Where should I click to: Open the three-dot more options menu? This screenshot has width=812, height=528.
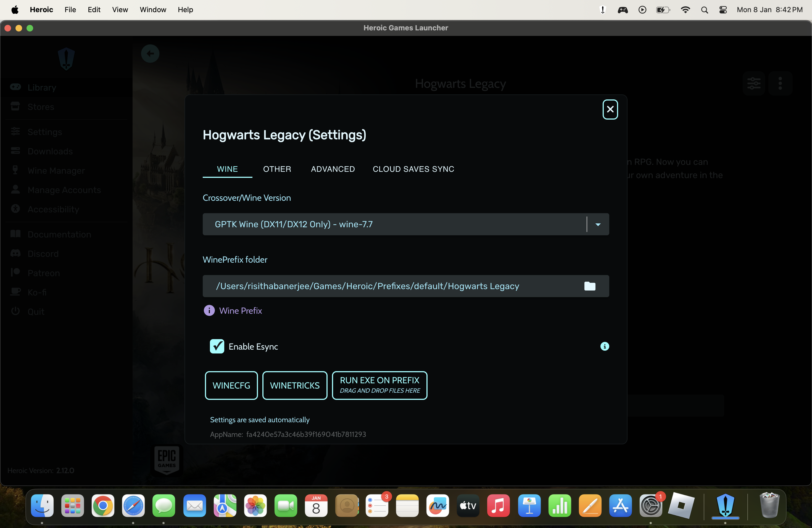tap(780, 83)
